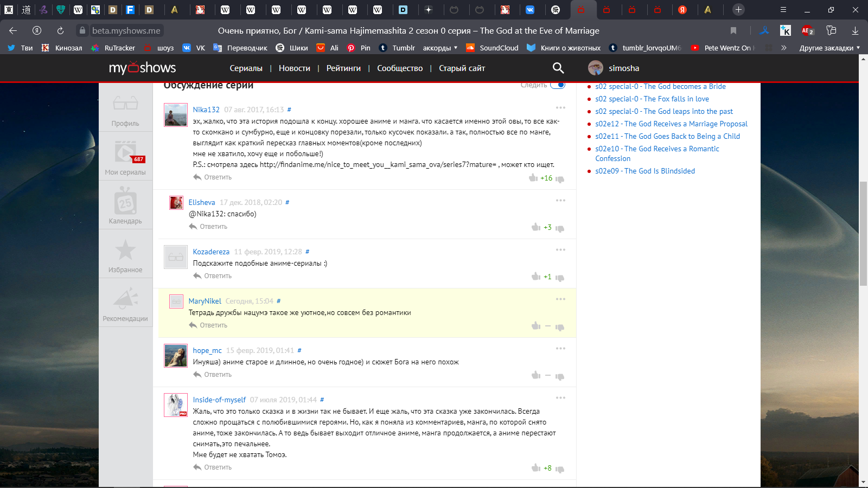Open options menu on Inside-of-myself's comment
Screen dimensions: 868x488
click(560, 397)
